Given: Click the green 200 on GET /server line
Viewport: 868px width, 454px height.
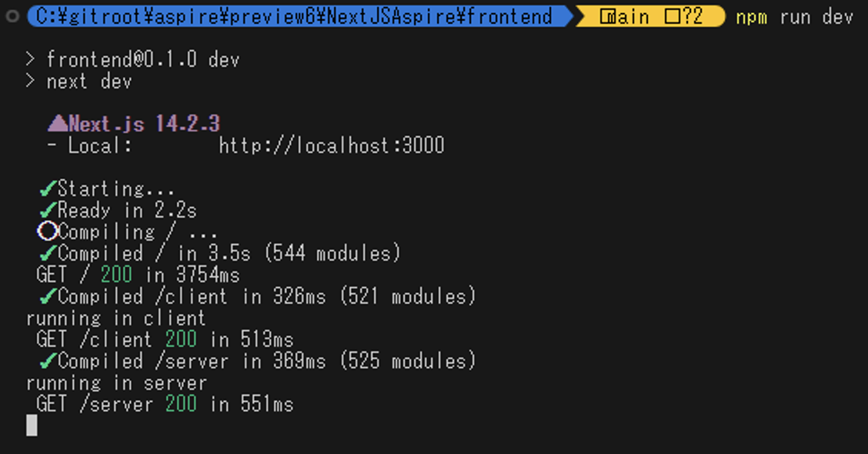Looking at the screenshot, I should (x=181, y=405).
